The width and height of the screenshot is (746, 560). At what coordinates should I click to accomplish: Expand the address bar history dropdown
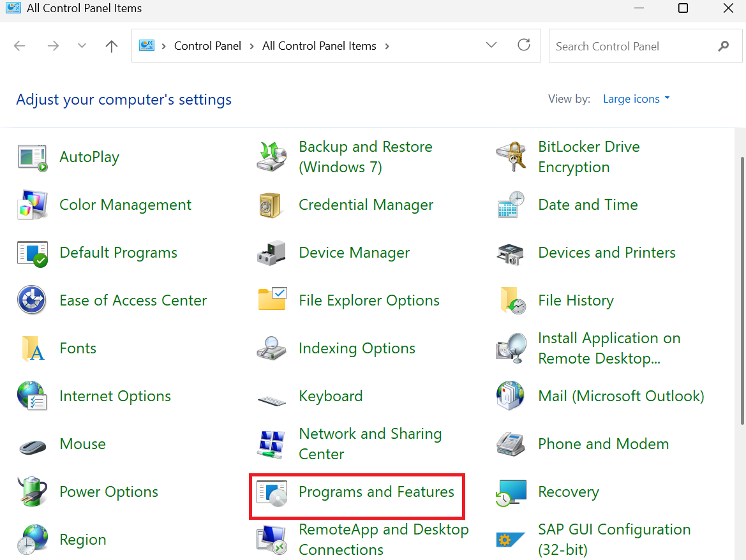pyautogui.click(x=491, y=45)
